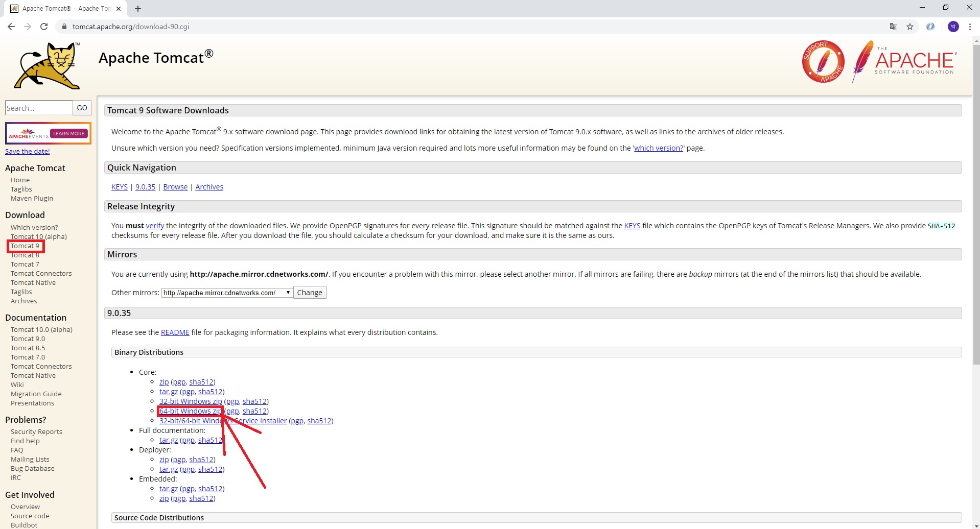The width and height of the screenshot is (980, 529).
Task: Open the KEYS quick navigation link
Action: pos(120,187)
